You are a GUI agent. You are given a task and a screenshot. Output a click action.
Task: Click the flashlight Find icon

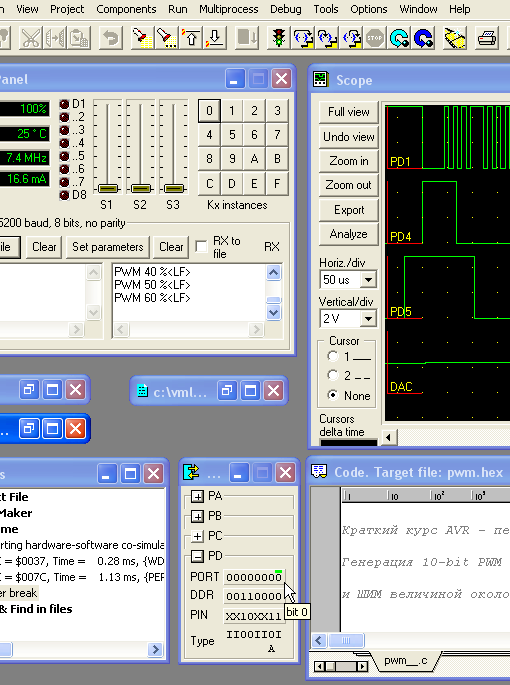click(x=142, y=38)
